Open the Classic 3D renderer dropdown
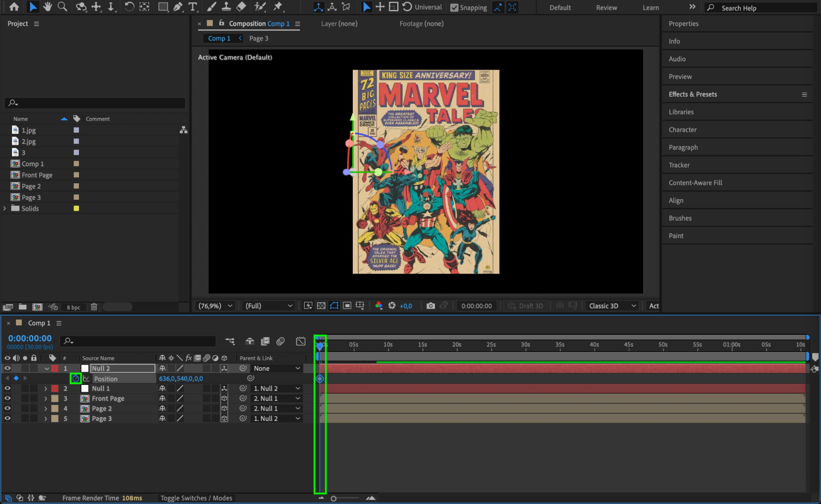Screen dimensions: 821x504 (612, 306)
